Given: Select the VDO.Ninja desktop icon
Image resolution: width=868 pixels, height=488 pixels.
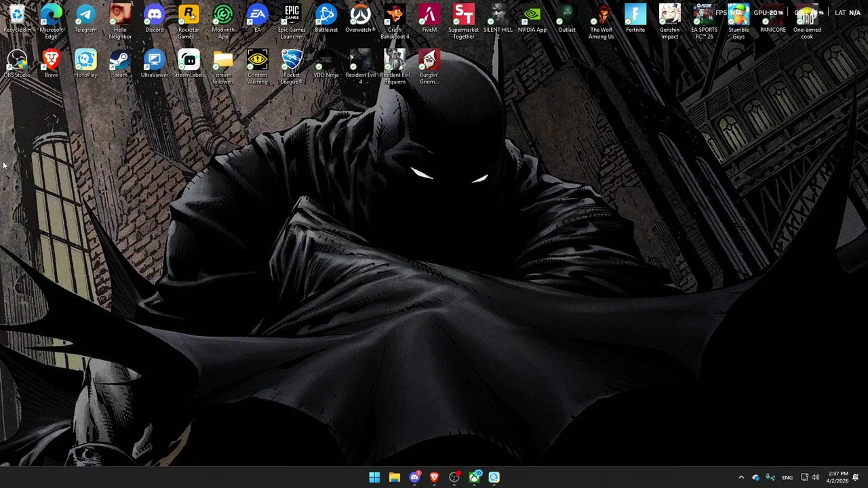Looking at the screenshot, I should point(326,64).
